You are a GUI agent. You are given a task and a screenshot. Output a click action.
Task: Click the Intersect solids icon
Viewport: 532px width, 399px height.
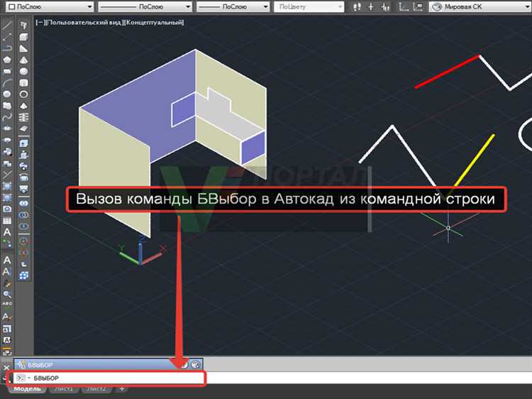pyautogui.click(x=23, y=226)
